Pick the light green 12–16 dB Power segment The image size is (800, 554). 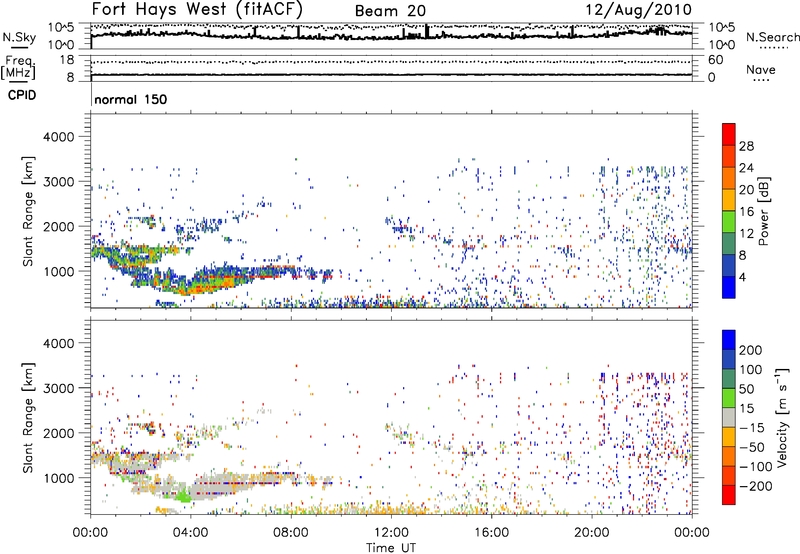729,221
